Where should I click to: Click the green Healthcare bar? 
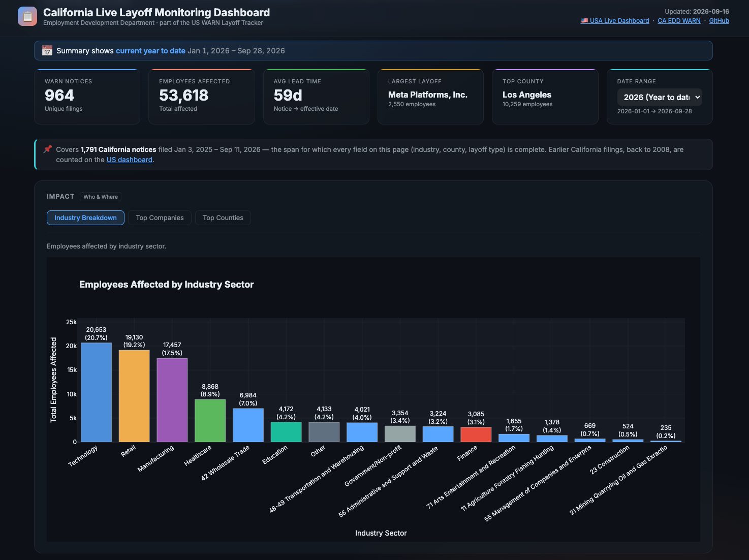210,421
